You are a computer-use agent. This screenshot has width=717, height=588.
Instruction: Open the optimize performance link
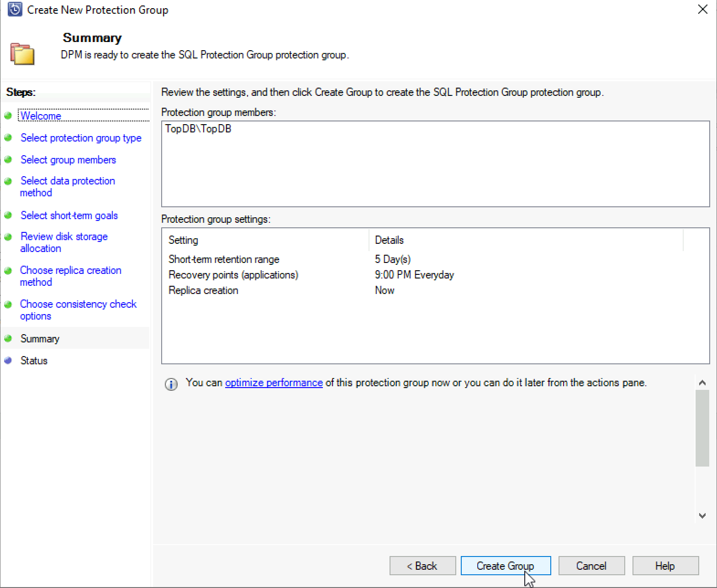tap(274, 383)
